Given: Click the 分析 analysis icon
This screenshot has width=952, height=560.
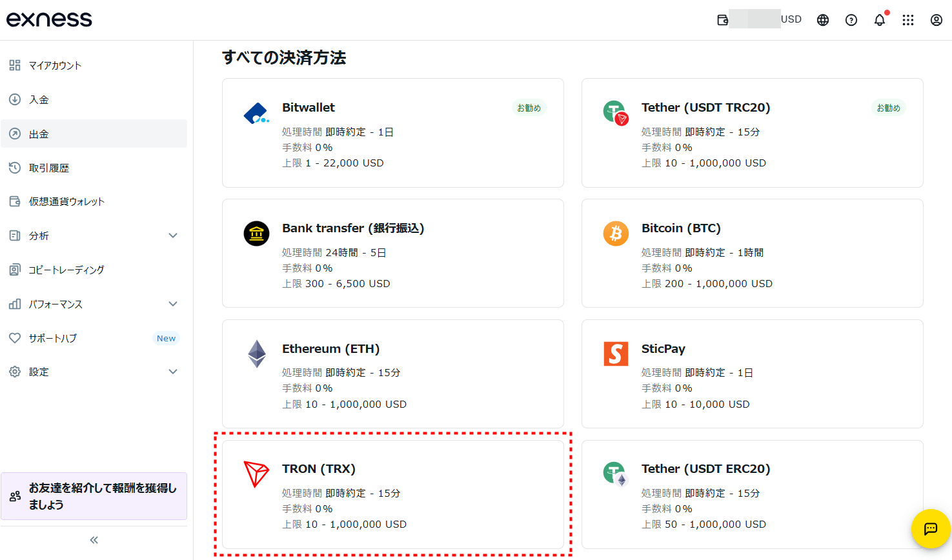Looking at the screenshot, I should point(15,235).
